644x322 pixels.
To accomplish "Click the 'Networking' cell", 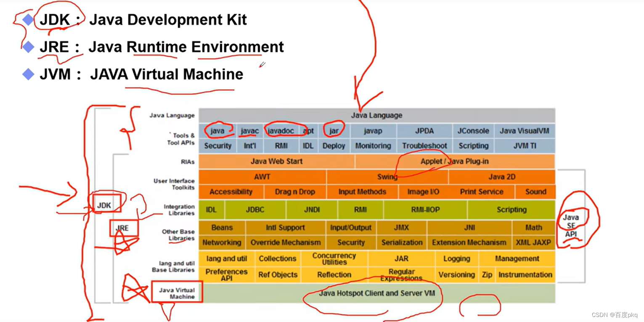I will (222, 243).
